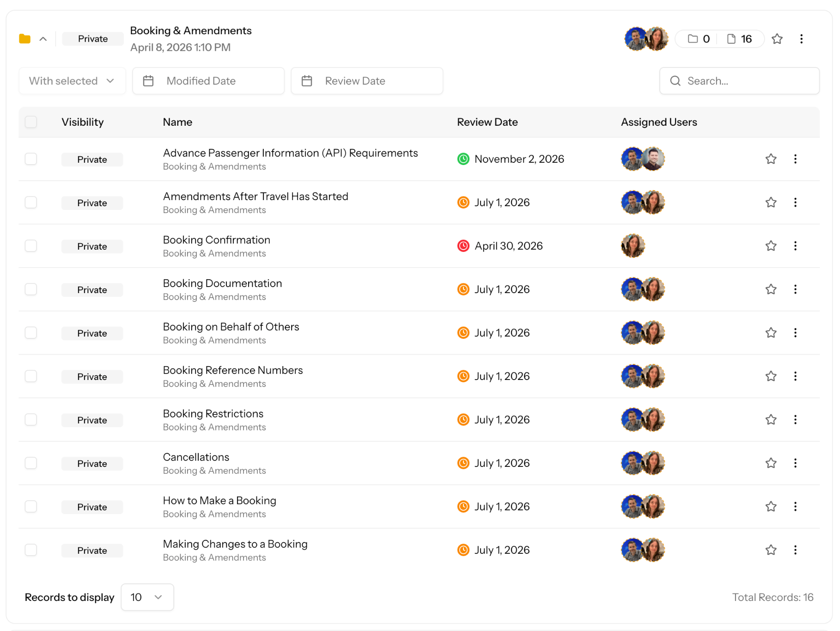
Task: Open more options for Advance Passenger Information
Action: [x=795, y=159]
